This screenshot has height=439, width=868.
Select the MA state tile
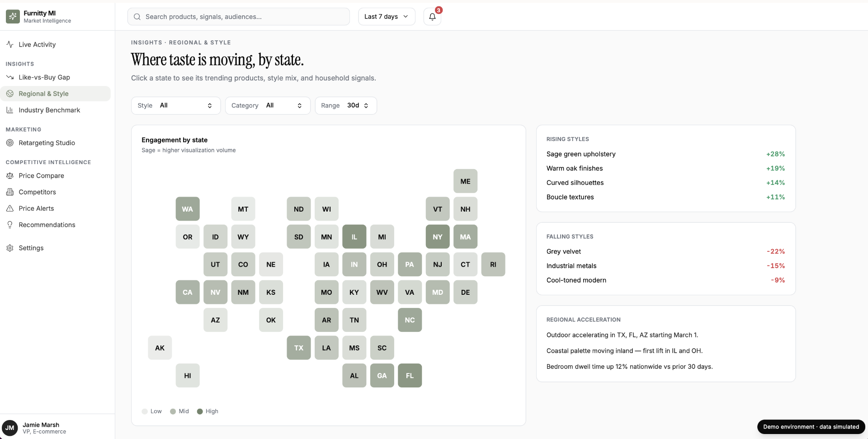pyautogui.click(x=466, y=236)
